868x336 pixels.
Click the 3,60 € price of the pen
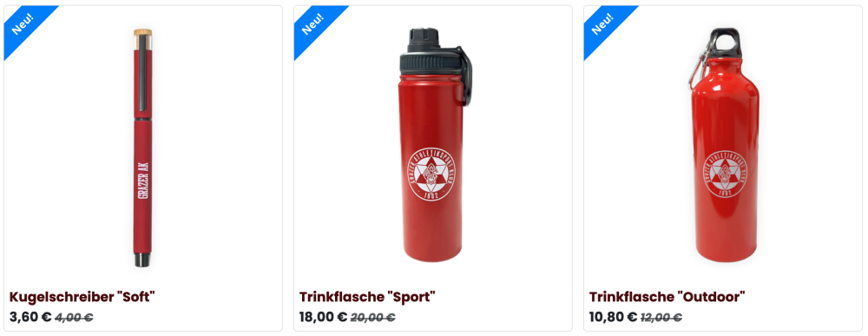tap(30, 317)
